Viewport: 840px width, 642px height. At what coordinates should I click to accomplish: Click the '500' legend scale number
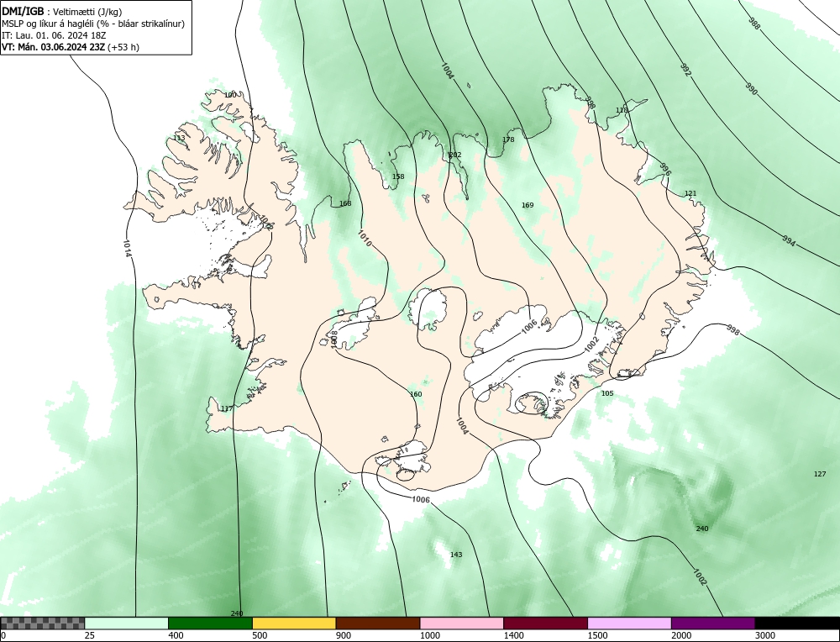pyautogui.click(x=260, y=635)
